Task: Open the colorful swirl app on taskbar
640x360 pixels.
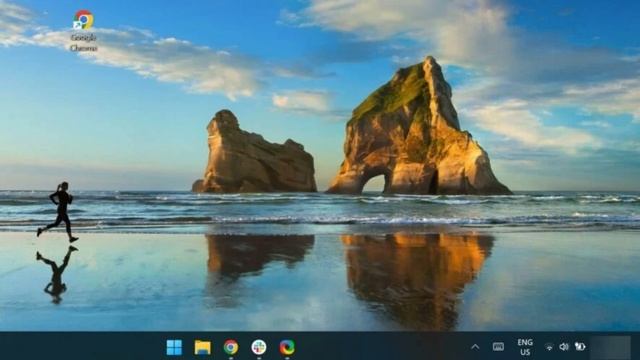Action: (x=287, y=347)
